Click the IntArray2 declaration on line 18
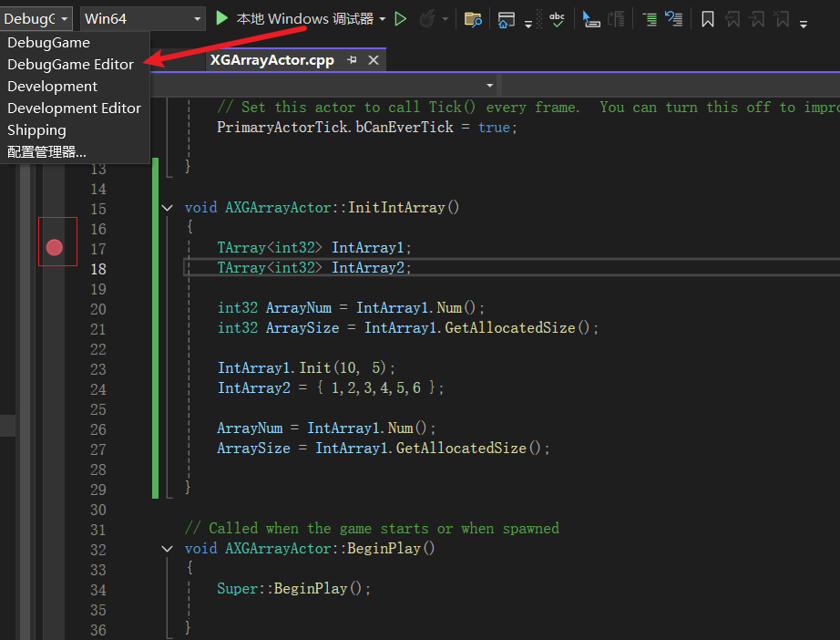The height and width of the screenshot is (640, 840). [314, 267]
